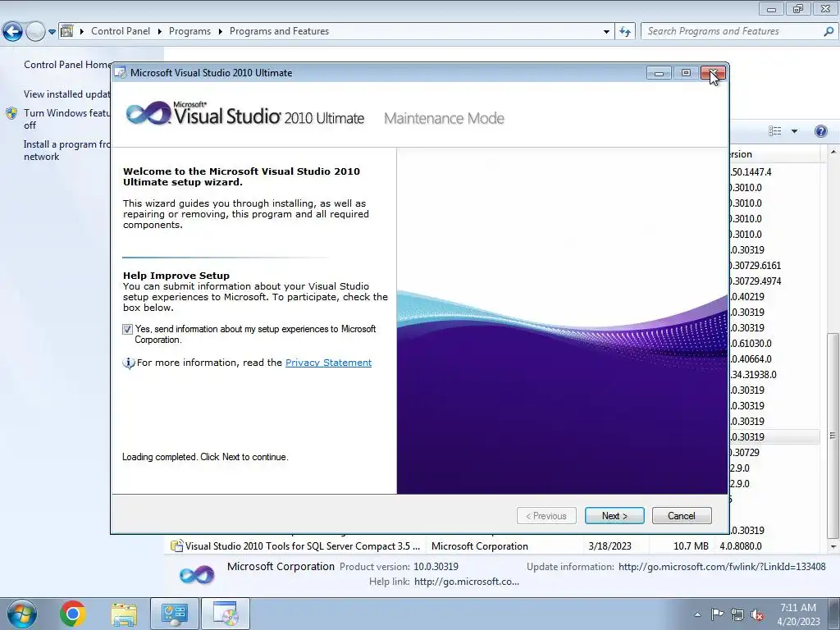Minimize the Visual Studio setup window
840x630 pixels.
[659, 73]
